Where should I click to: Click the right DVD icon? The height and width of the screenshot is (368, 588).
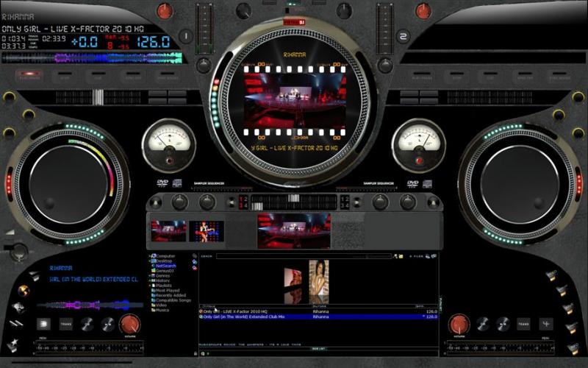point(412,183)
